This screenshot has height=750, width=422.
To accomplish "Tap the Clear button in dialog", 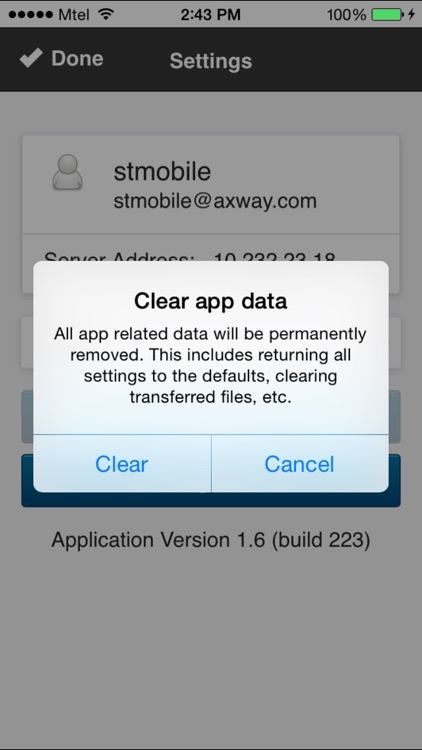I will click(122, 463).
